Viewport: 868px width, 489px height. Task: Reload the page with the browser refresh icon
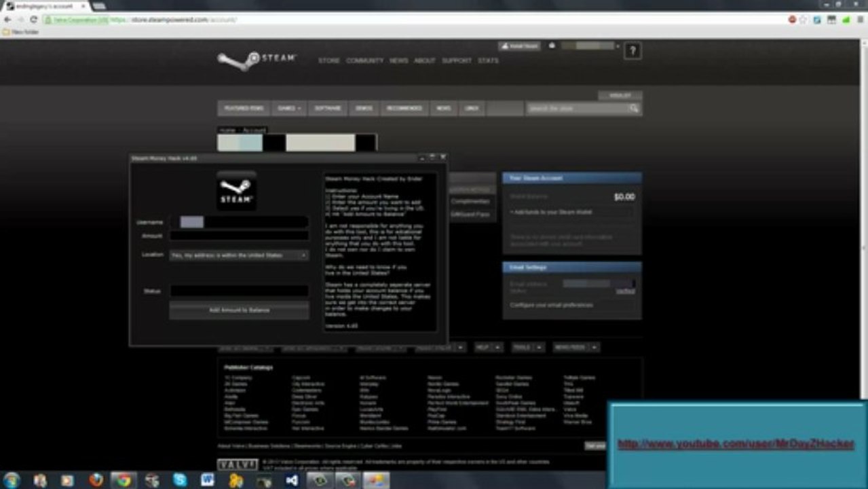click(x=33, y=20)
